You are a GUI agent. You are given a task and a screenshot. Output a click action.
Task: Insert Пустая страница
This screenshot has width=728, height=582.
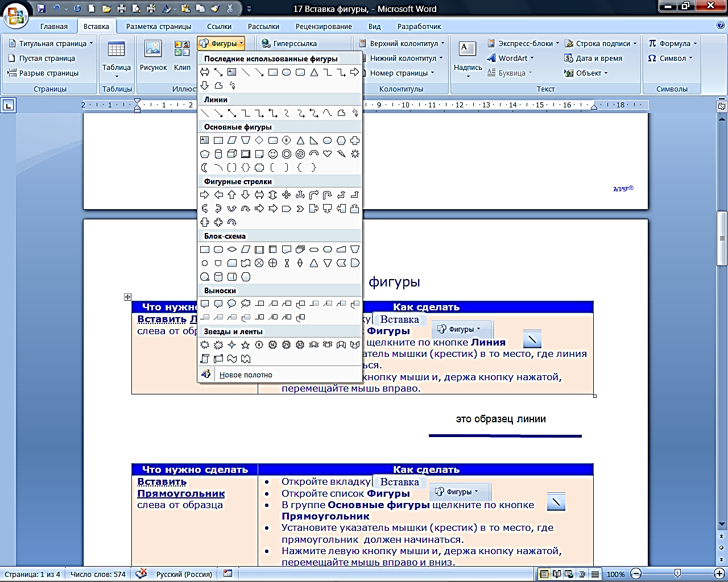[x=42, y=58]
